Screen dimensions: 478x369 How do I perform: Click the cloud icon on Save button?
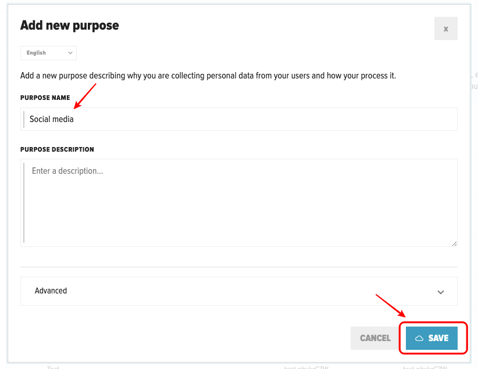[419, 338]
